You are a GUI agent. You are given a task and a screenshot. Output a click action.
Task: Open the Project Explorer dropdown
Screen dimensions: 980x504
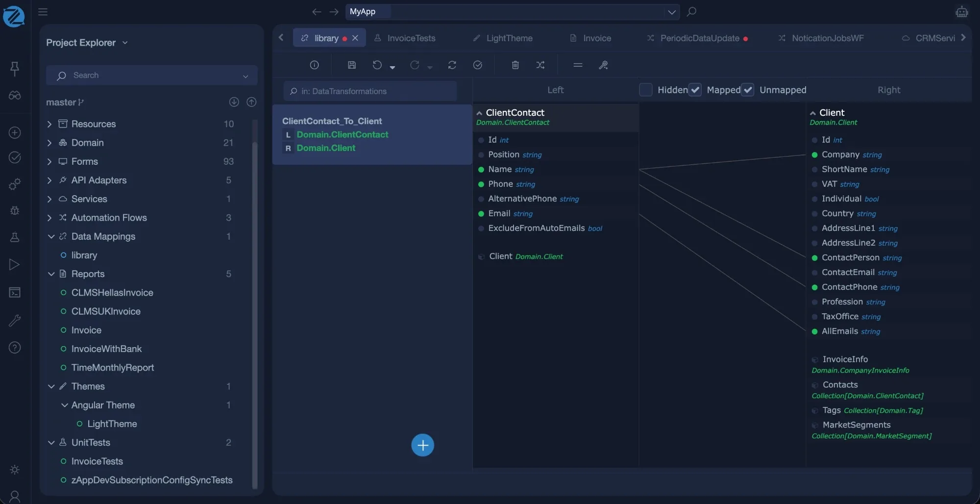125,43
